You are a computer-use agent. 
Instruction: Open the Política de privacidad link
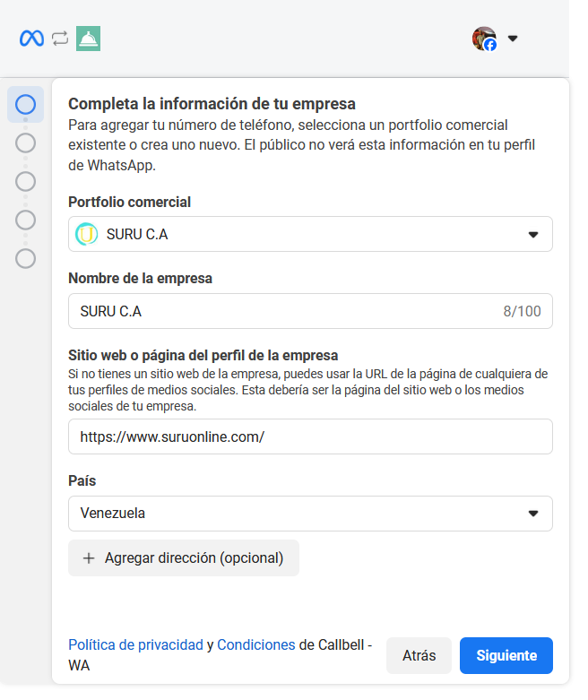(135, 644)
